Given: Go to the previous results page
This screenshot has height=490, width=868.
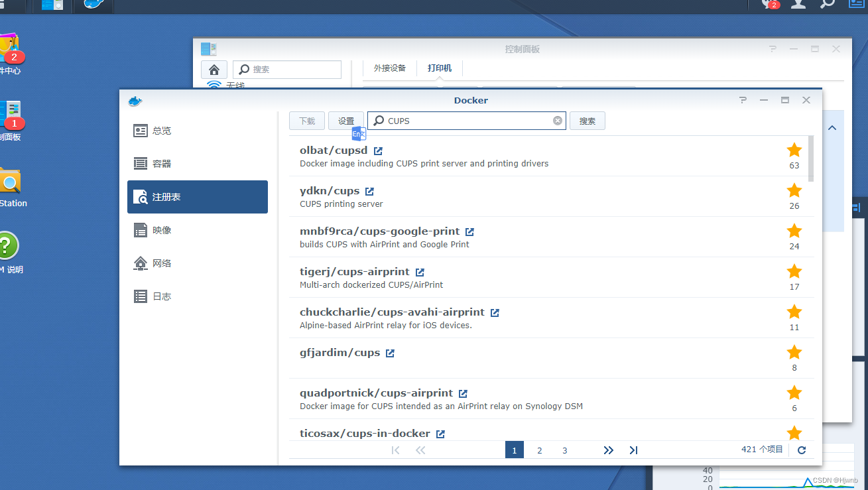Looking at the screenshot, I should 420,450.
